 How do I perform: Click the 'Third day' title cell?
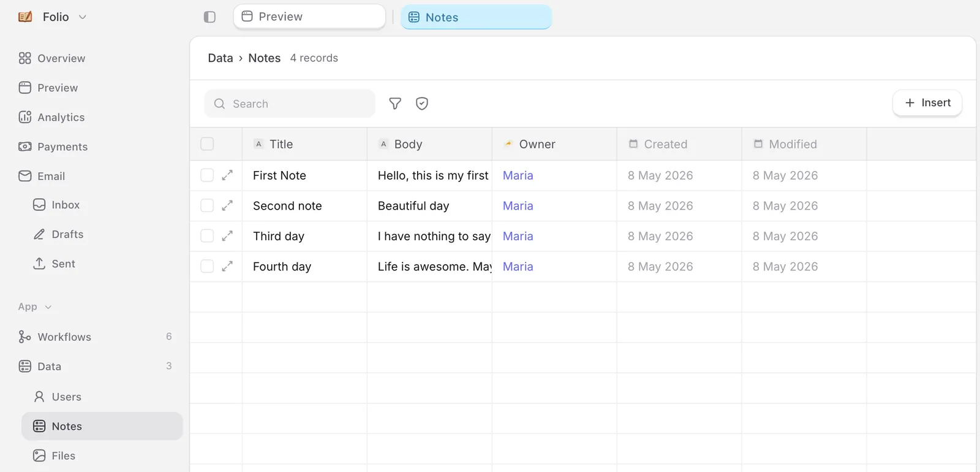304,236
